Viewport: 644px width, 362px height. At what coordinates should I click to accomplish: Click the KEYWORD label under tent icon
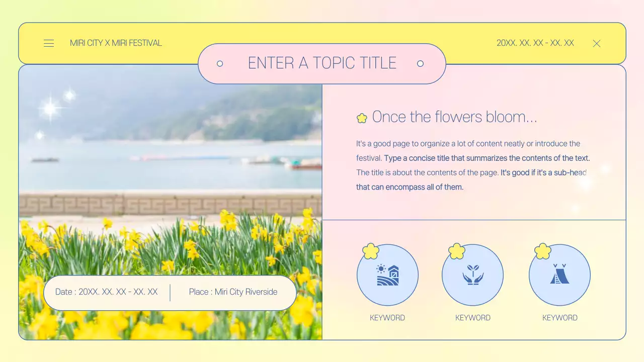(559, 318)
